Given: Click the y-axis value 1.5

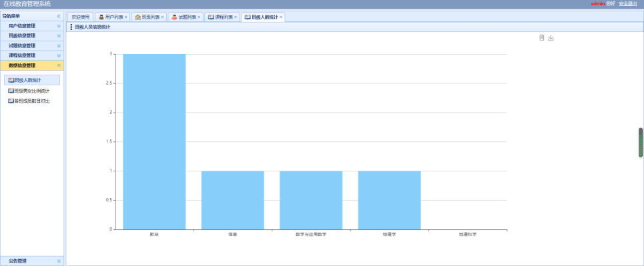Looking at the screenshot, I should coord(109,141).
